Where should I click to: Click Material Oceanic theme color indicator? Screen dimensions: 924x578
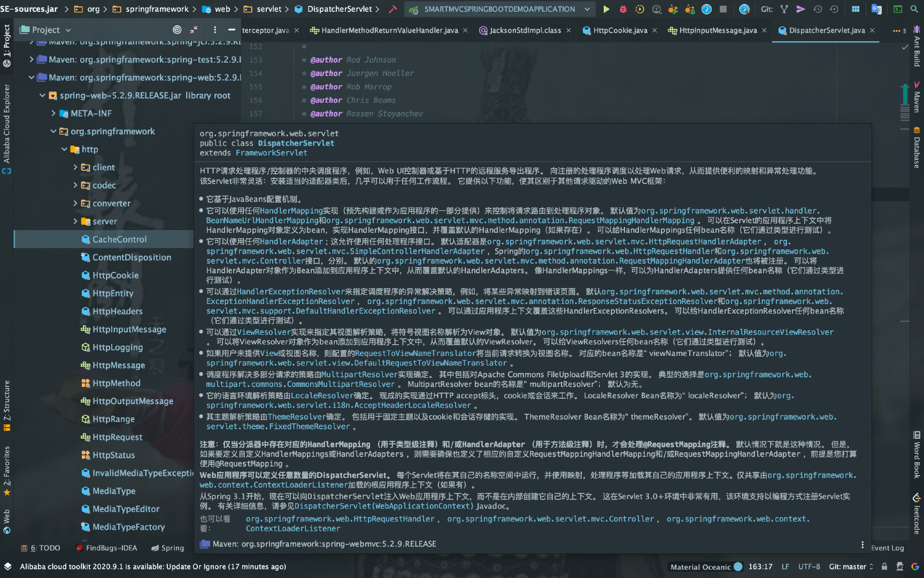tap(738, 567)
